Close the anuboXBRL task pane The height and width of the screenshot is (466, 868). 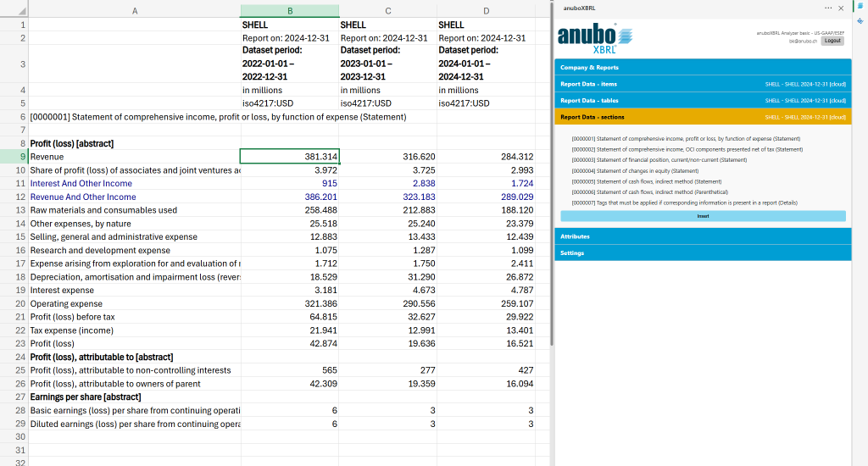(x=841, y=8)
